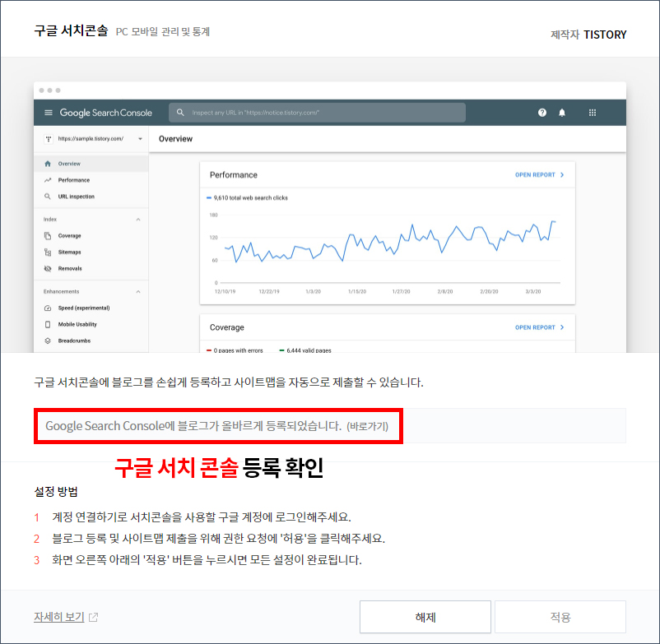The image size is (660, 644).
Task: Open the 자세히 보기 details link
Action: click(x=59, y=617)
